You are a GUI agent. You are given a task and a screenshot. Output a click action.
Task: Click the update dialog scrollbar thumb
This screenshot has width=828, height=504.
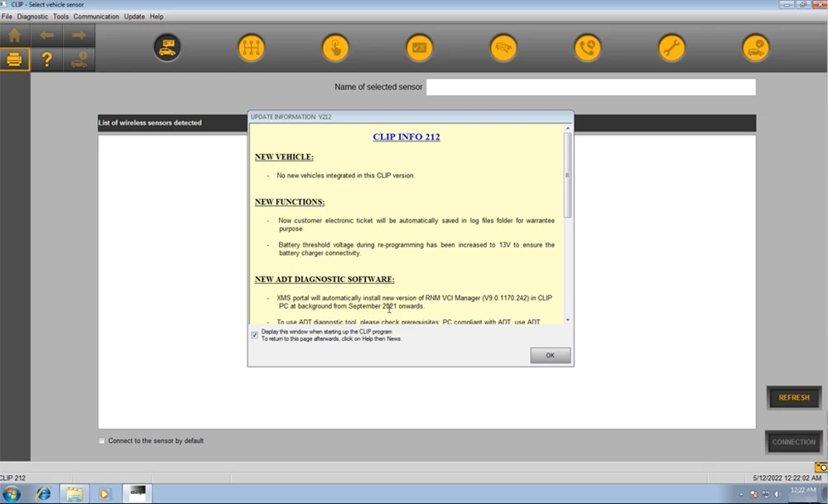[x=568, y=175]
